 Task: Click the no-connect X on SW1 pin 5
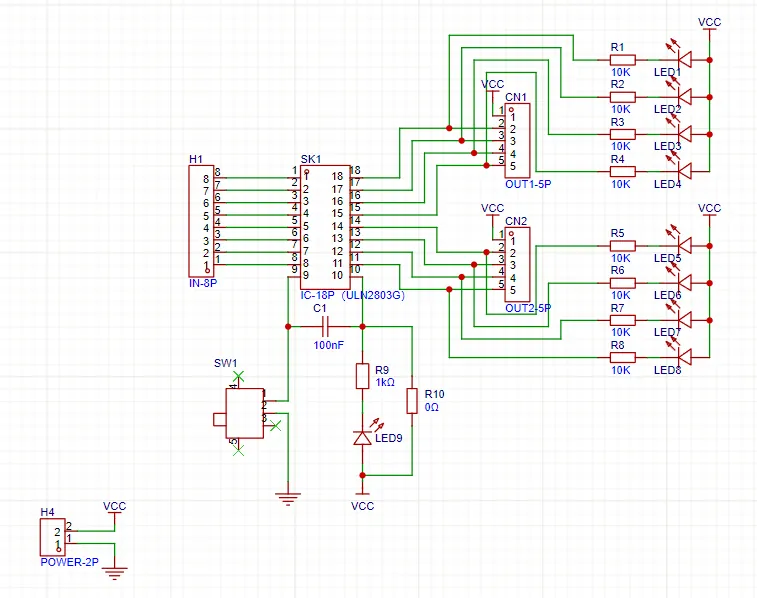coord(238,450)
